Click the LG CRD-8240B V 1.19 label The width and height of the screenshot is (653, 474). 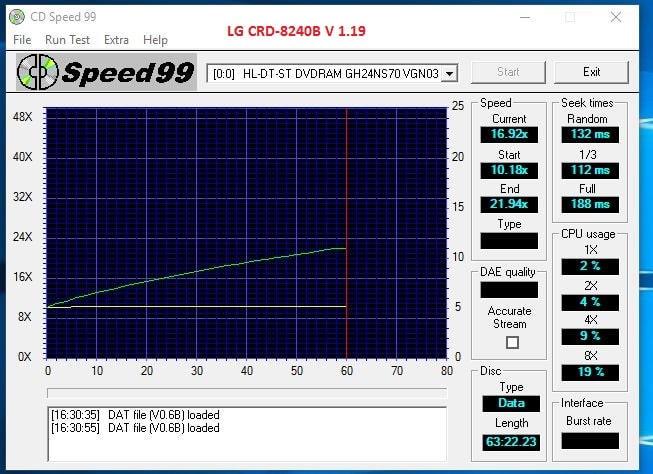pos(296,31)
